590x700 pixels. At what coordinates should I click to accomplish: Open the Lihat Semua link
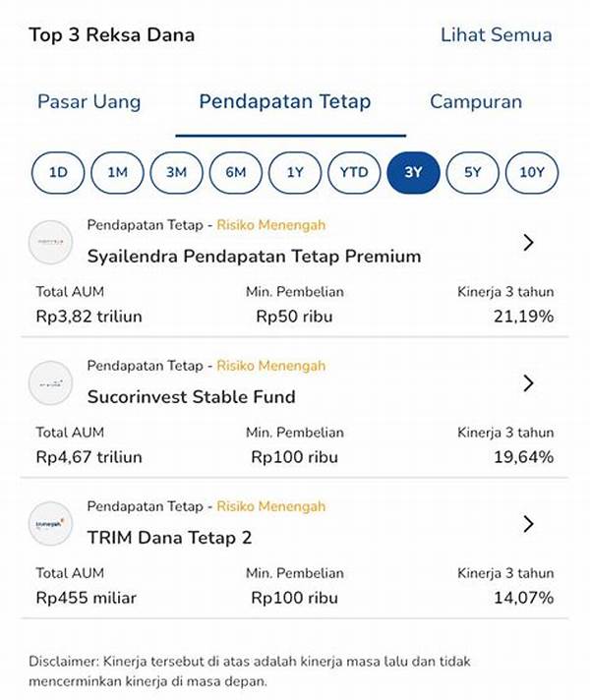(x=497, y=35)
